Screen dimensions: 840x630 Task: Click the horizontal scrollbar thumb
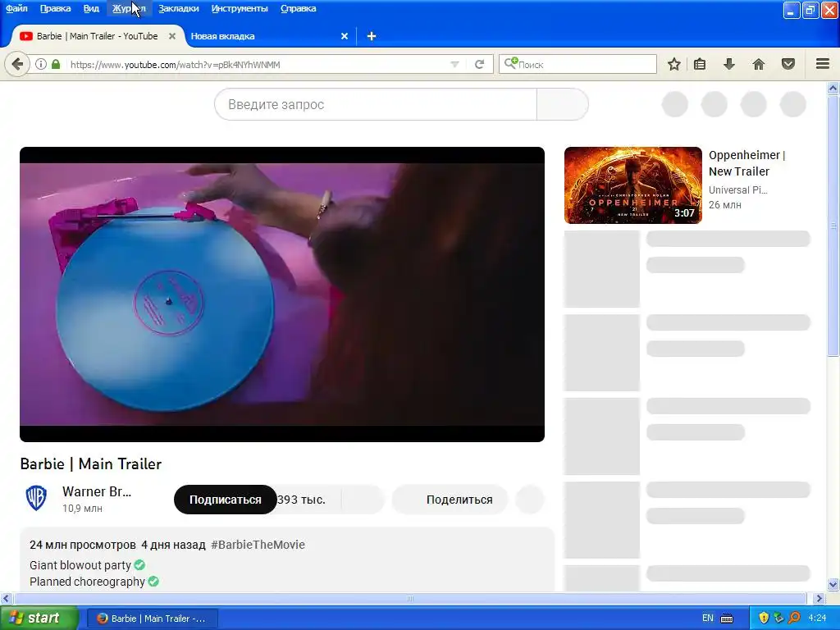point(409,598)
